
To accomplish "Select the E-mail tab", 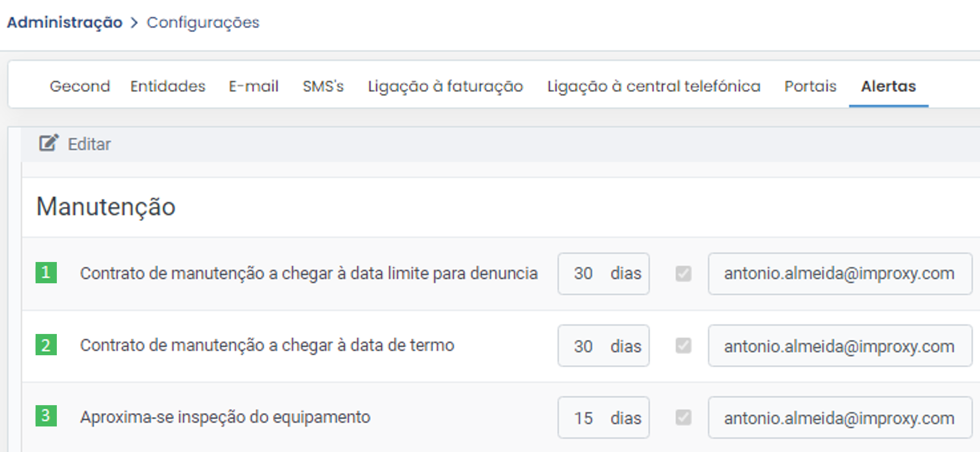I will point(254,86).
